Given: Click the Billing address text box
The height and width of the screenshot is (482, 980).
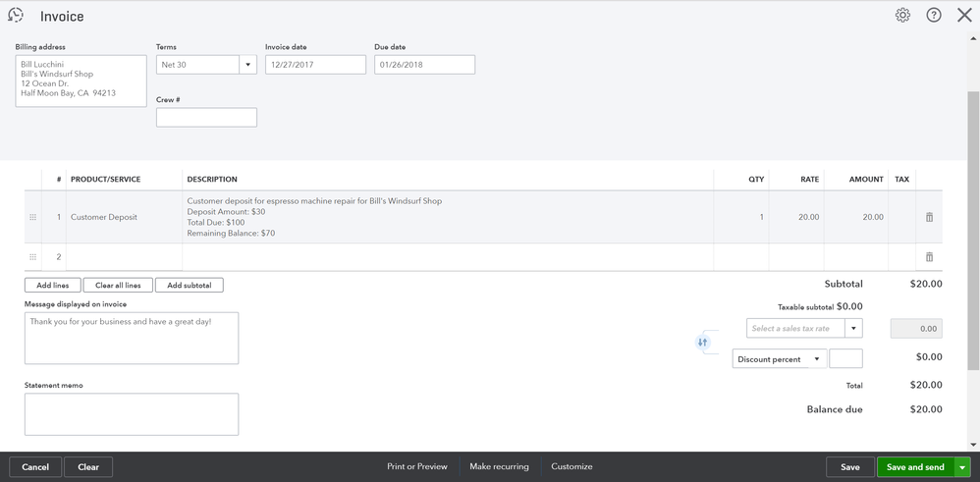Looking at the screenshot, I should (82, 81).
